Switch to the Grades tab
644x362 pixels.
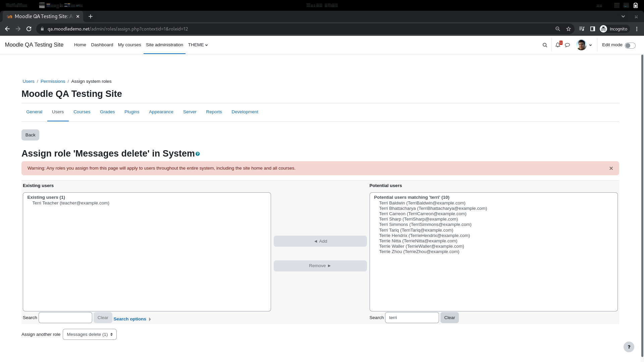click(107, 112)
